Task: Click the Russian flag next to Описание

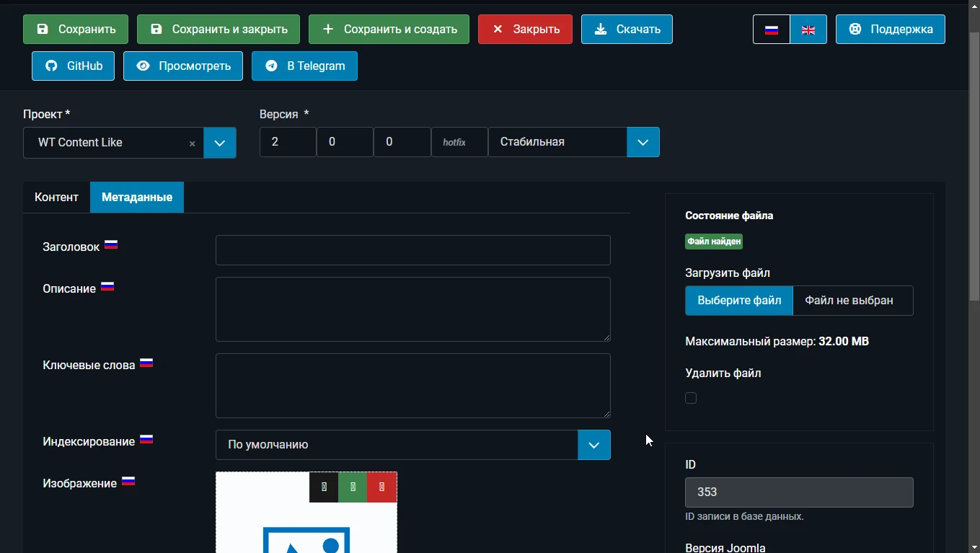Action: pyautogui.click(x=107, y=287)
